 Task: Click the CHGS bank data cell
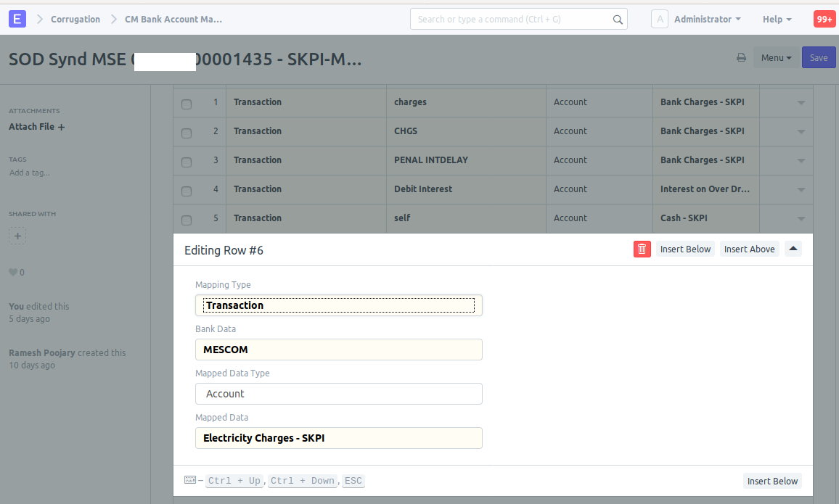[466, 131]
